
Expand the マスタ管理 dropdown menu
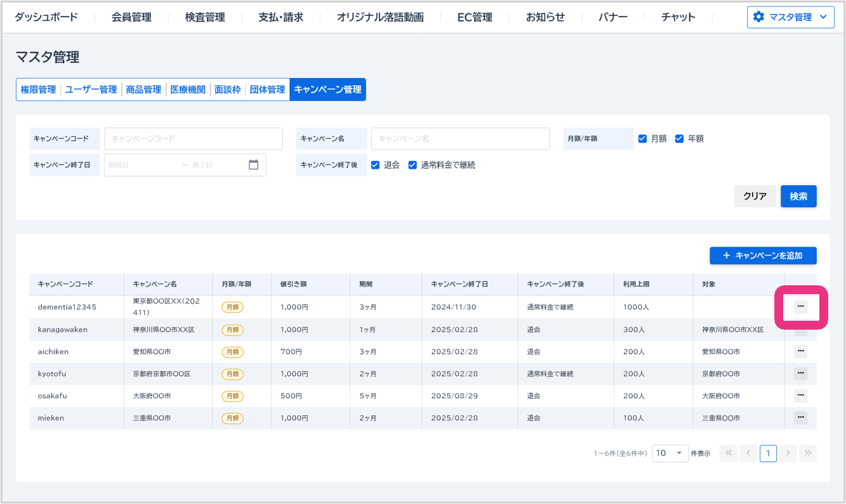pos(790,17)
